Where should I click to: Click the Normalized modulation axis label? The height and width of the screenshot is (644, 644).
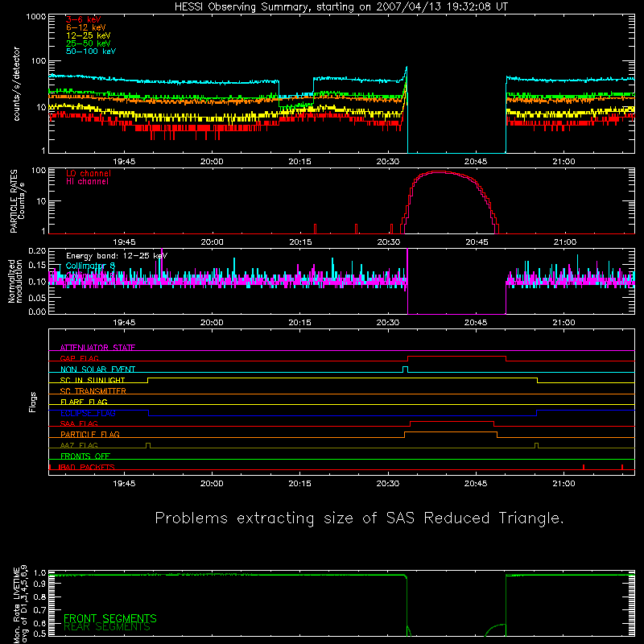(15, 281)
